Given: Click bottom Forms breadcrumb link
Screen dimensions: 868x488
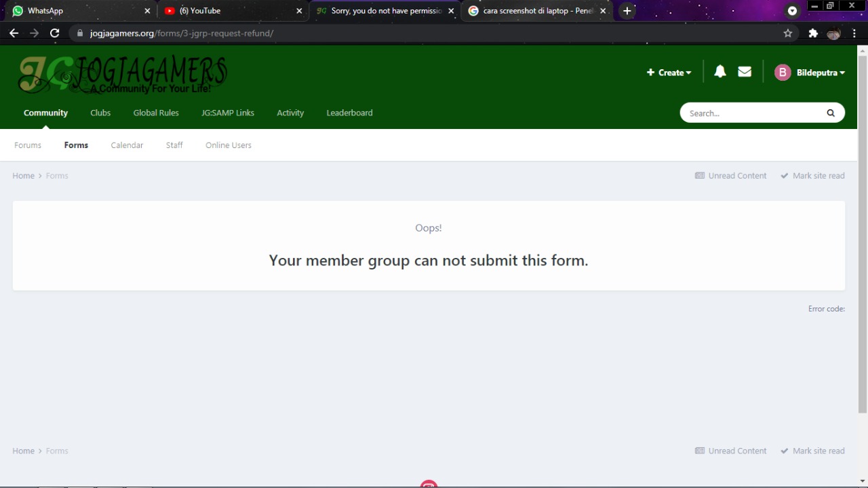Looking at the screenshot, I should tap(57, 451).
